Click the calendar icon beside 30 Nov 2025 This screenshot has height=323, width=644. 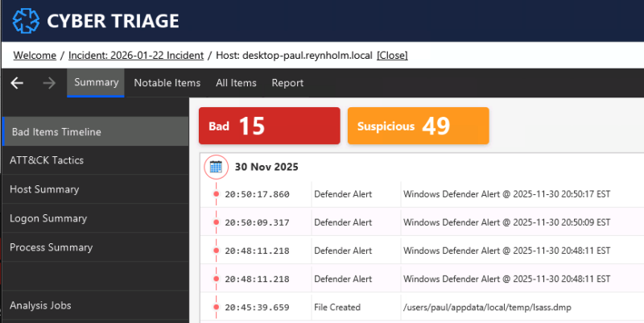click(216, 168)
